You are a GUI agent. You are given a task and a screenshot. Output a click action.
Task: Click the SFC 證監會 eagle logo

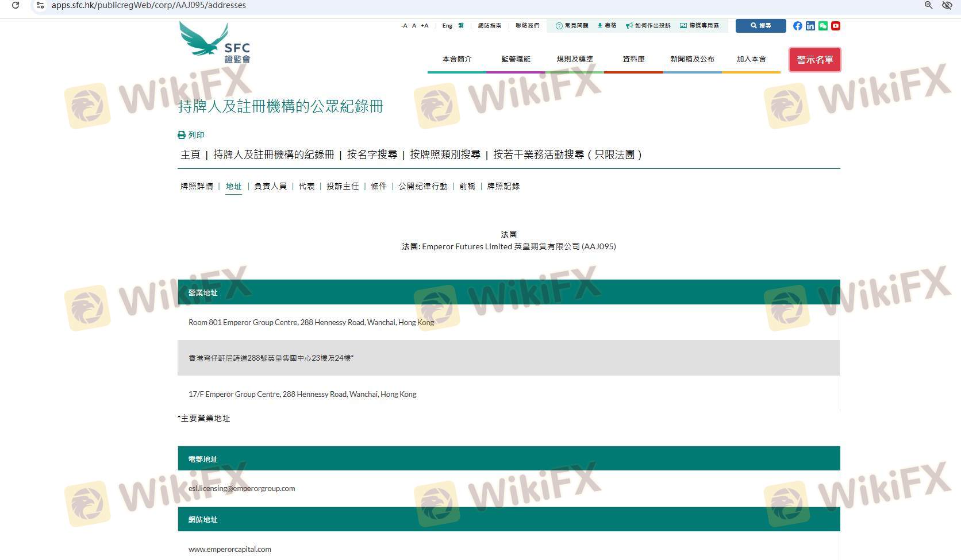coord(214,43)
